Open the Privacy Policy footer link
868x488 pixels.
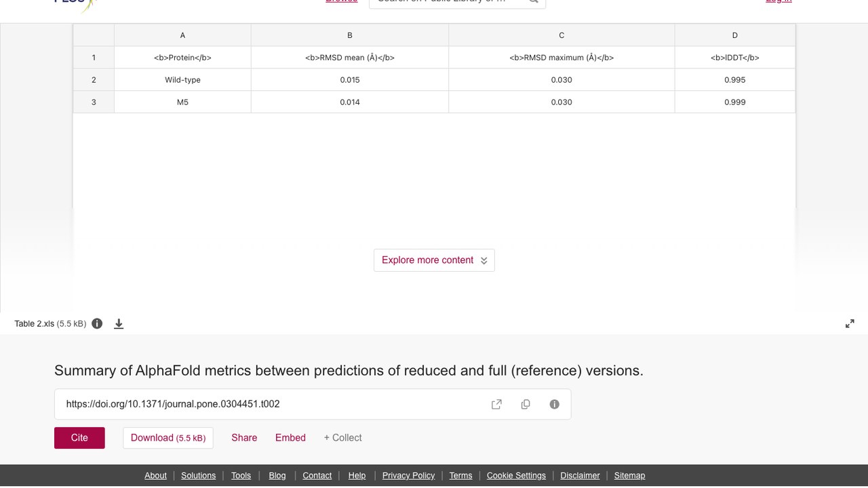pos(408,476)
